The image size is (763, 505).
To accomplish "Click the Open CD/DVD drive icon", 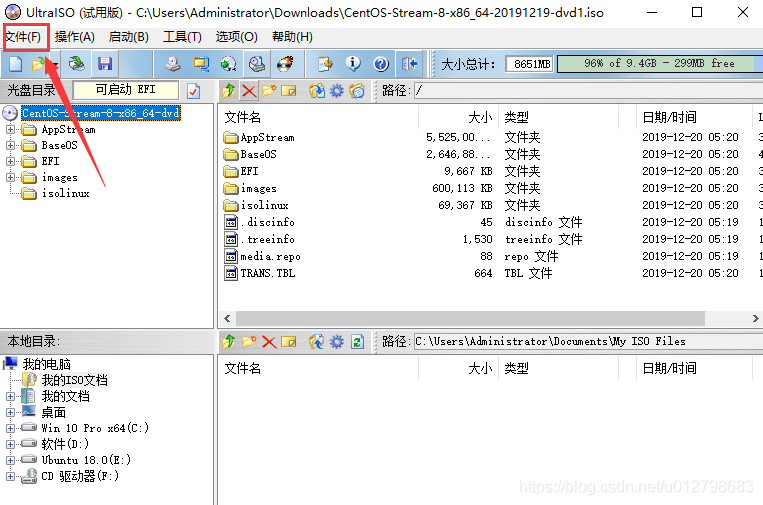I will (76, 64).
